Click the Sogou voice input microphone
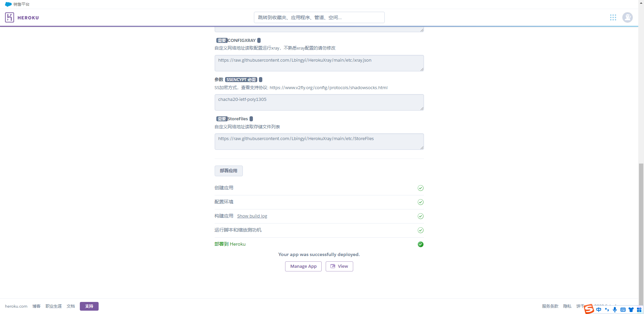The width and height of the screenshot is (644, 314). 615,310
